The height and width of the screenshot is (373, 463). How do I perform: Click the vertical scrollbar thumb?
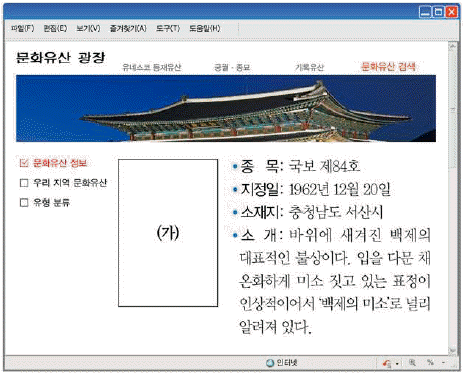[453, 110]
